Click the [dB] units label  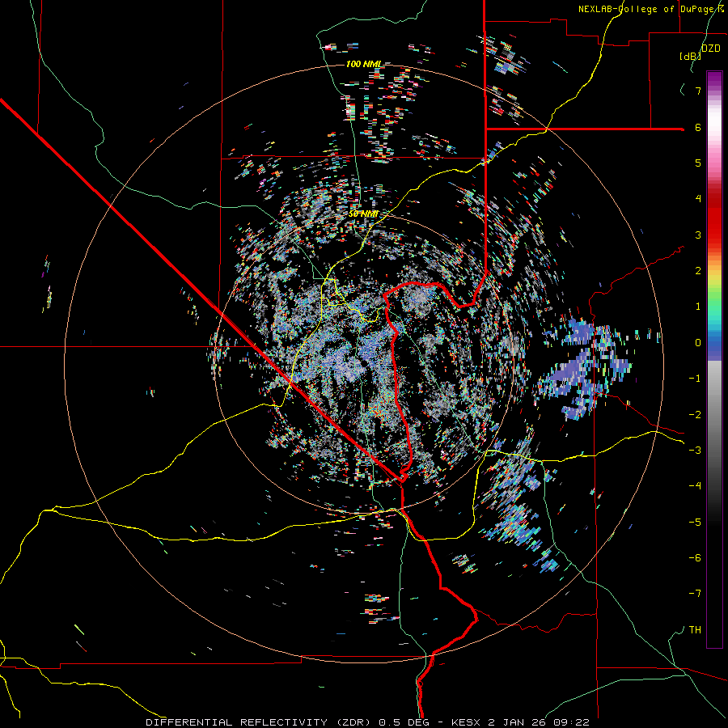click(690, 56)
